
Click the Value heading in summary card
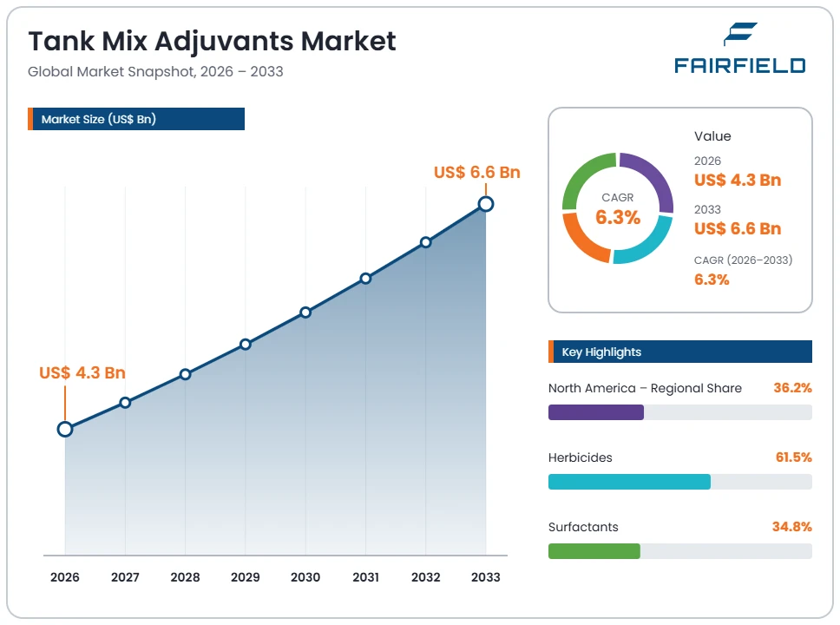pos(712,136)
